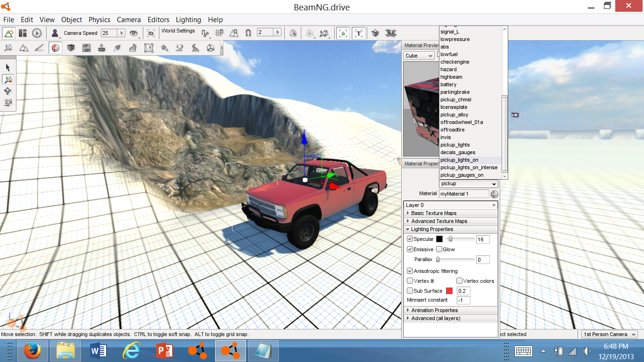Click the Parallax slider handle

pyautogui.click(x=438, y=260)
